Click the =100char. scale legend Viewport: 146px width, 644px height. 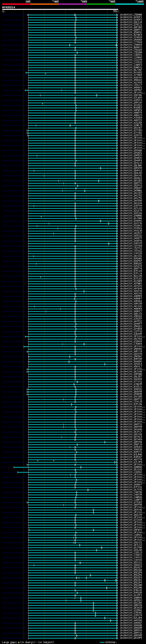108,642
